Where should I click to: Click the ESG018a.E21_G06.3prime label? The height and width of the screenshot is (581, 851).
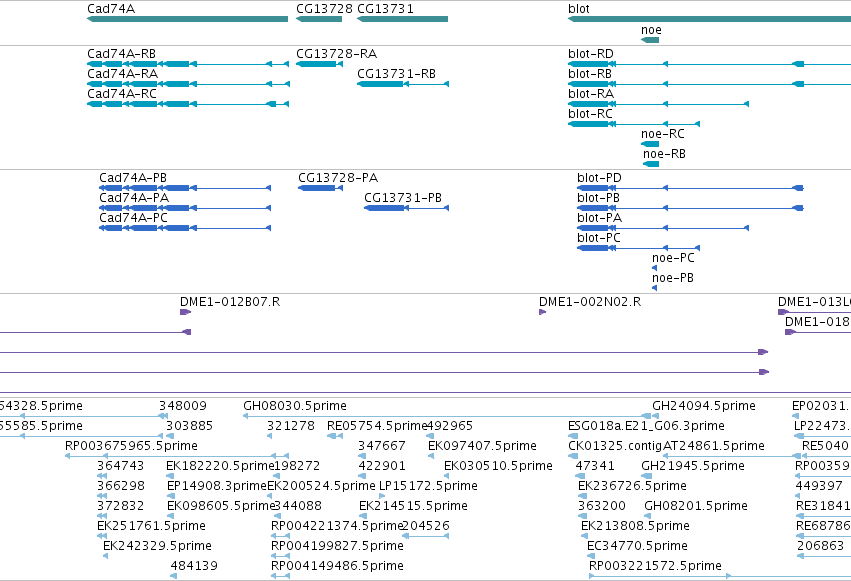(x=646, y=426)
